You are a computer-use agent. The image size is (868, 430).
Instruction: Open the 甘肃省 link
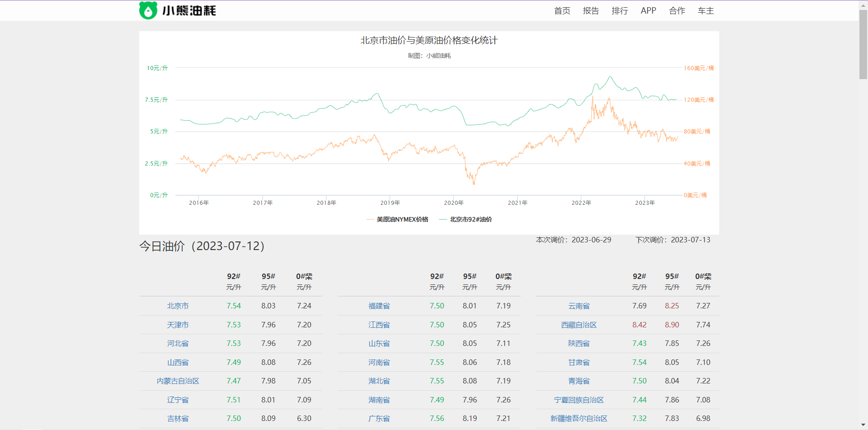pyautogui.click(x=579, y=362)
